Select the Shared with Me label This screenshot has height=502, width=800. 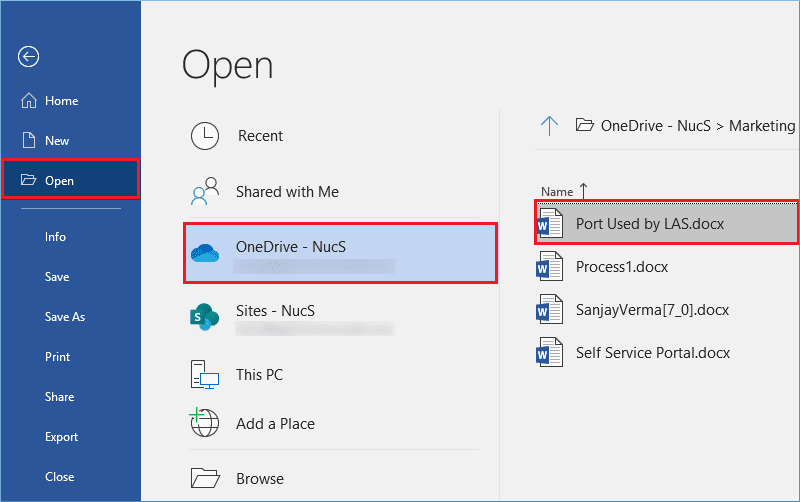click(287, 192)
